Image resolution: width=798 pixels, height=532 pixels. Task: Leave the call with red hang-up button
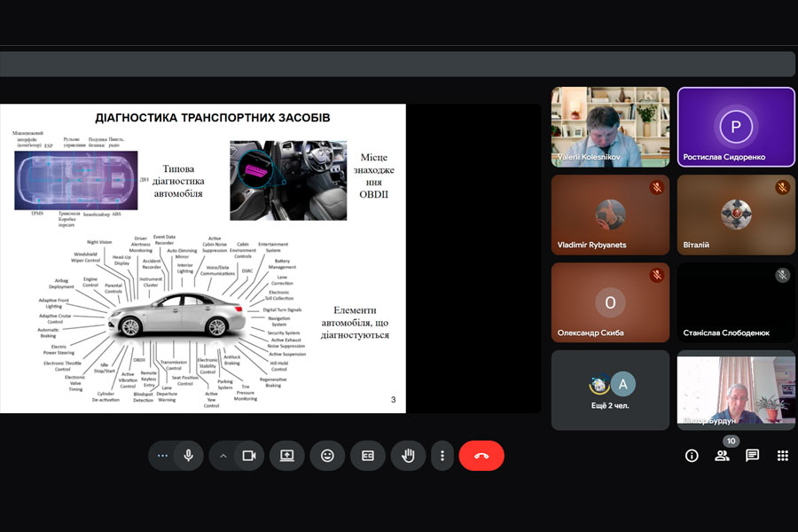click(x=481, y=456)
